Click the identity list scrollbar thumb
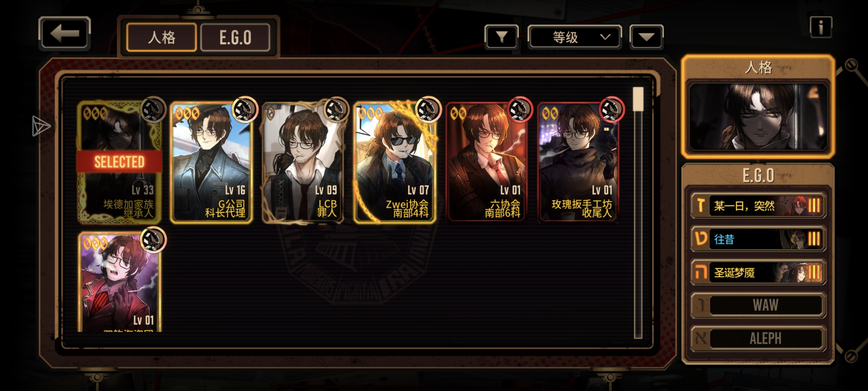 click(638, 99)
